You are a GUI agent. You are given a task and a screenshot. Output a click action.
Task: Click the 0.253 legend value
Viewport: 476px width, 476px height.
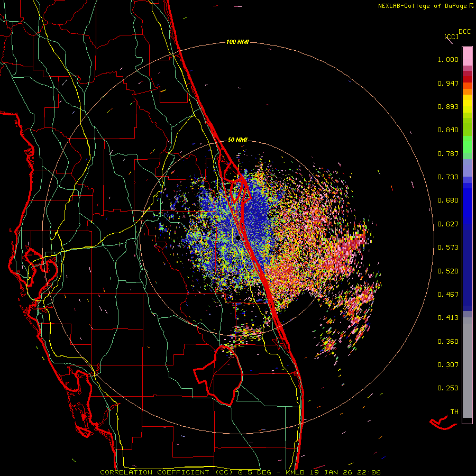click(x=448, y=388)
